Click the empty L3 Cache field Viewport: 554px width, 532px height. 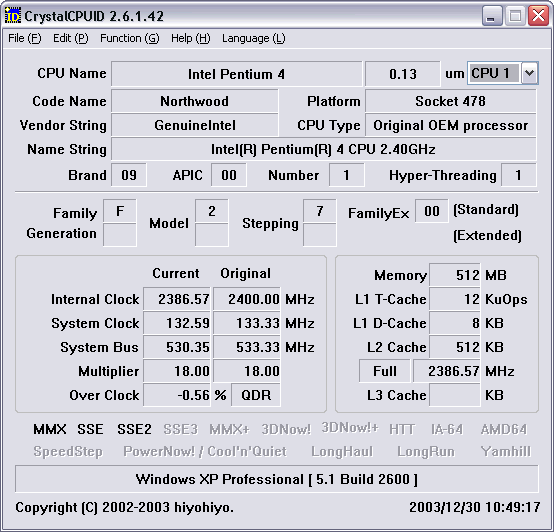click(x=455, y=395)
